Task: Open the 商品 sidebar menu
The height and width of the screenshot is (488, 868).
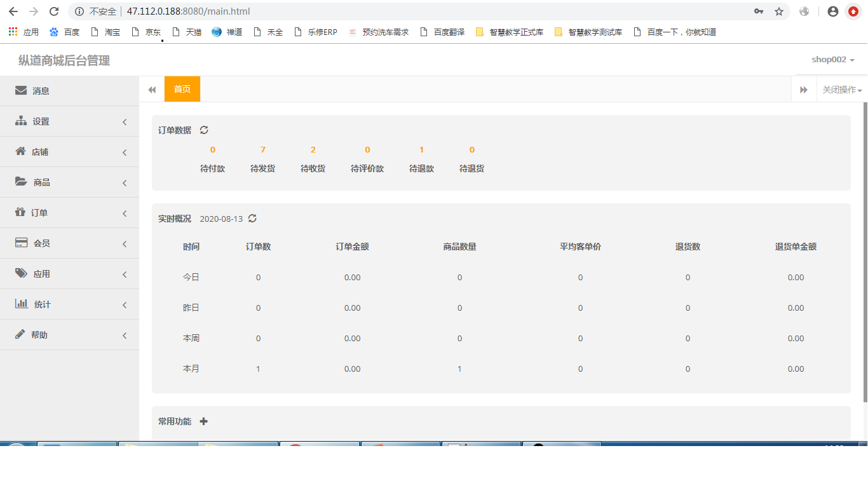Action: 69,182
